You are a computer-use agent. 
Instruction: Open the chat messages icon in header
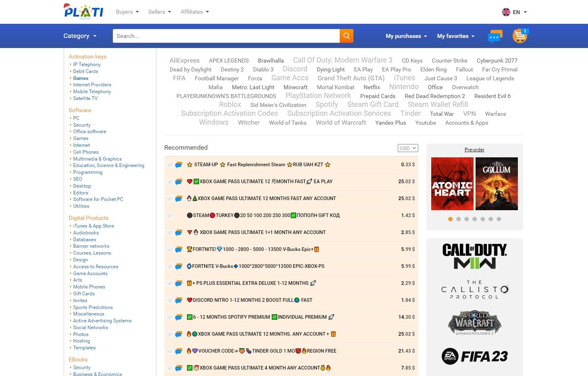[x=495, y=36]
